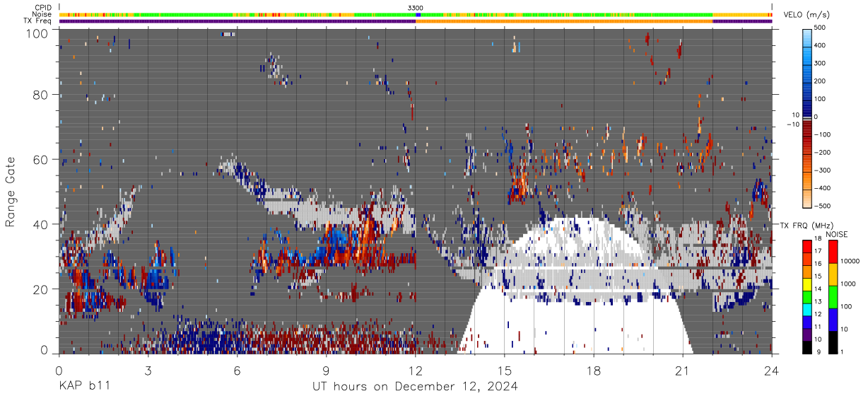Click the purple segment of the TX FRQ legend
The height and width of the screenshot is (401, 868).
pyautogui.click(x=807, y=335)
